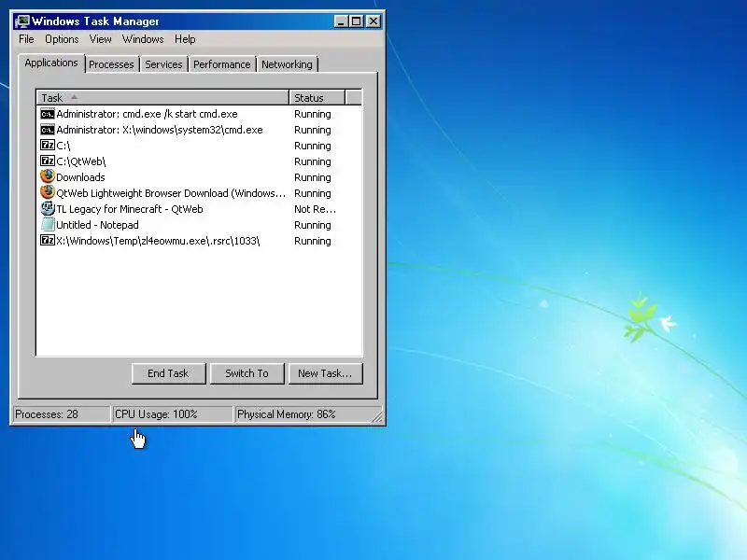Click the Firefox icon for QtWeb Lightweight Browser Download
Image resolution: width=747 pixels, height=560 pixels.
48,192
